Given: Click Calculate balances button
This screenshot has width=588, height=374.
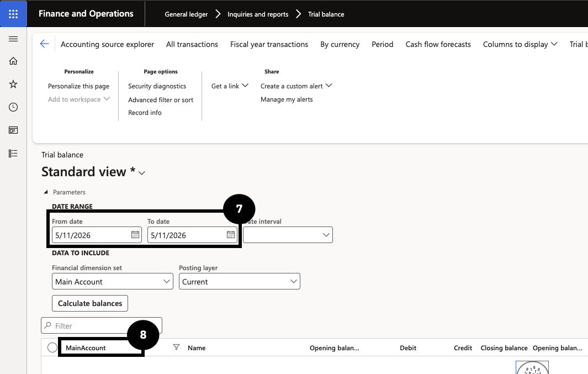Looking at the screenshot, I should pyautogui.click(x=90, y=303).
